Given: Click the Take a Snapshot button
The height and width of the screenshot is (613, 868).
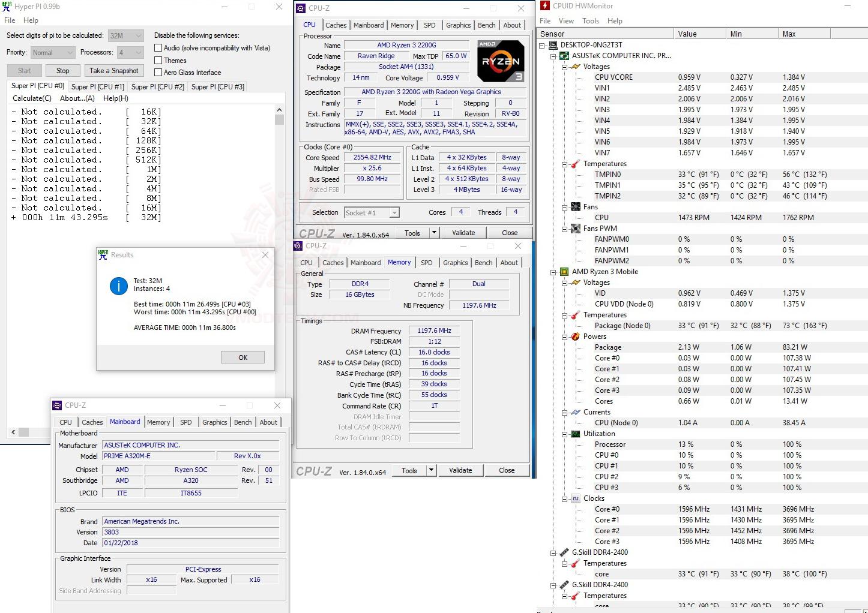Looking at the screenshot, I should [x=114, y=70].
